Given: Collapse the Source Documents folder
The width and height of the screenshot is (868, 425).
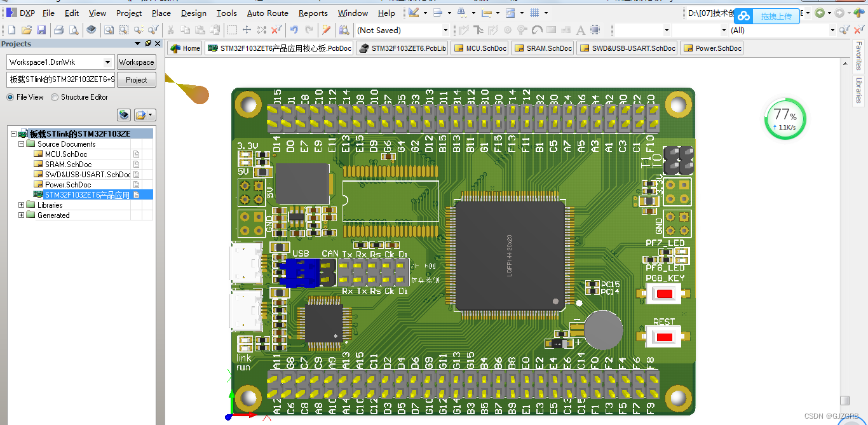Looking at the screenshot, I should tap(21, 144).
